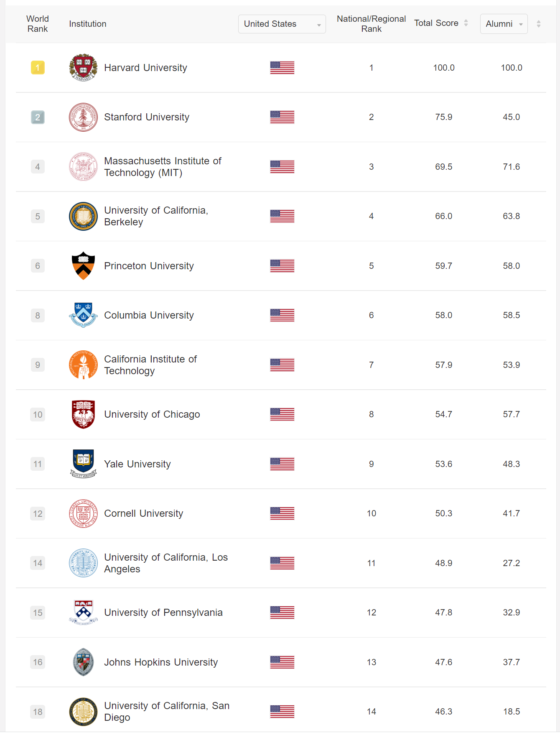Viewport: 560px width, 735px height.
Task: Click the Columbia University shield logo
Action: [83, 315]
